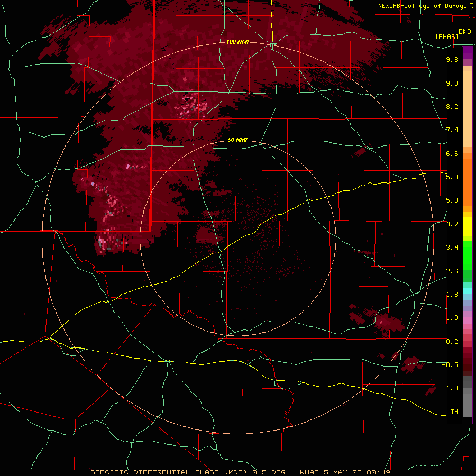Click the 5.8 scale value
The image size is (476, 476).
click(452, 177)
